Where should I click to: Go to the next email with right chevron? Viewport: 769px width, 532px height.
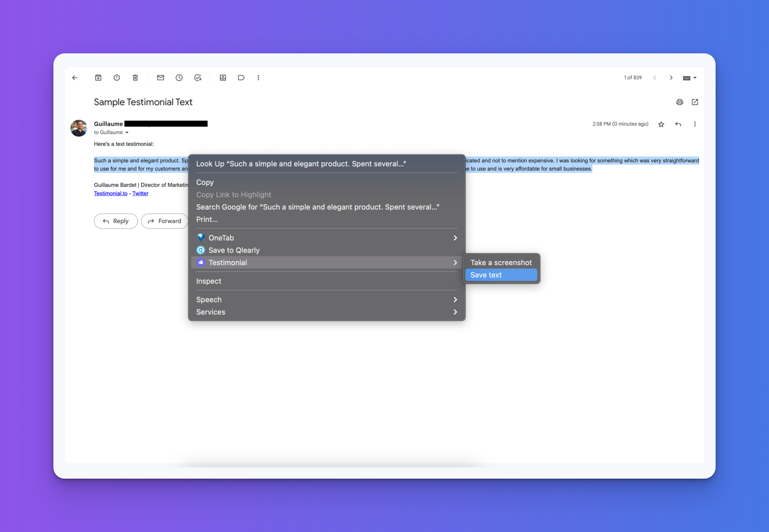tap(671, 78)
